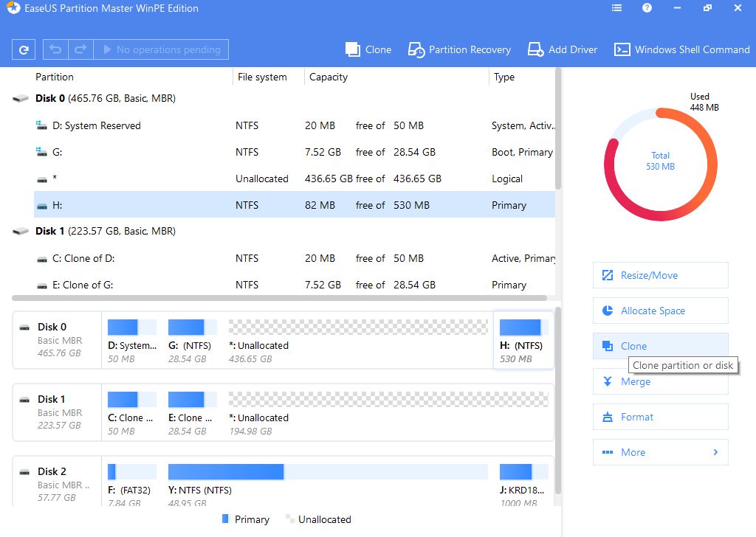Open the hamburger list menu in title bar

[616, 8]
